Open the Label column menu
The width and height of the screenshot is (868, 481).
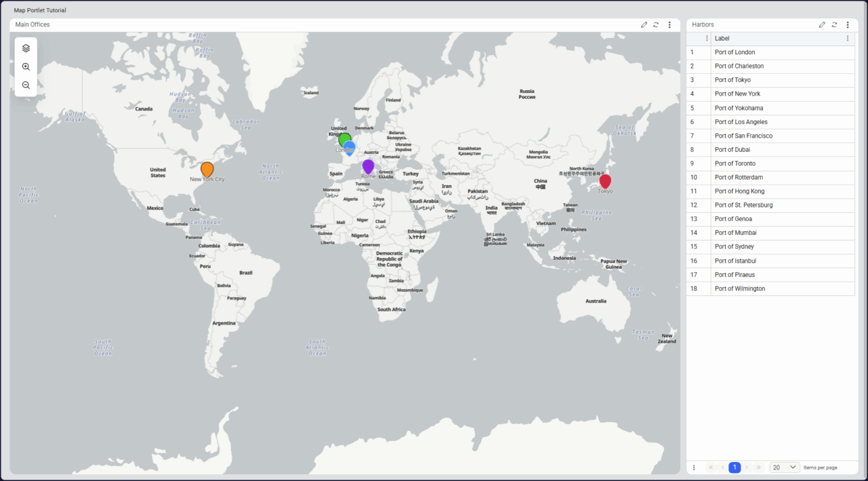pos(847,39)
